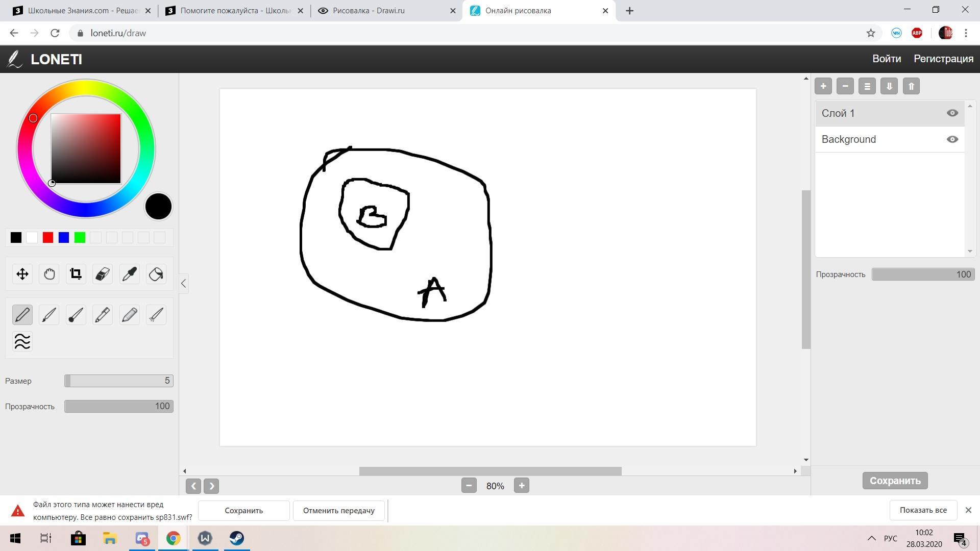
Task: Delete layer using minus button
Action: coord(845,86)
